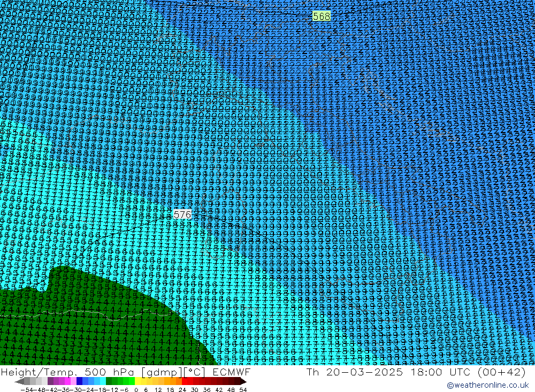Select the dark blue legend swatch above -30
This screenshot has height=392, width=535.
click(80, 381)
